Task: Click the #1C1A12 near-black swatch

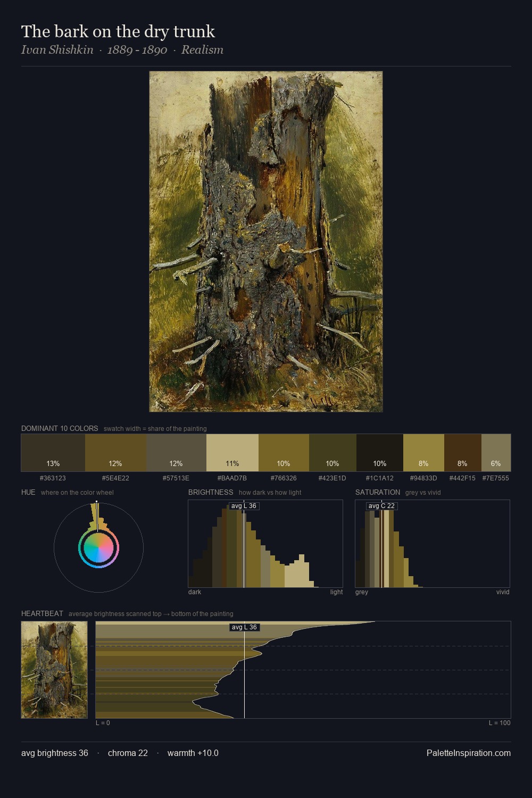Action: (x=380, y=453)
